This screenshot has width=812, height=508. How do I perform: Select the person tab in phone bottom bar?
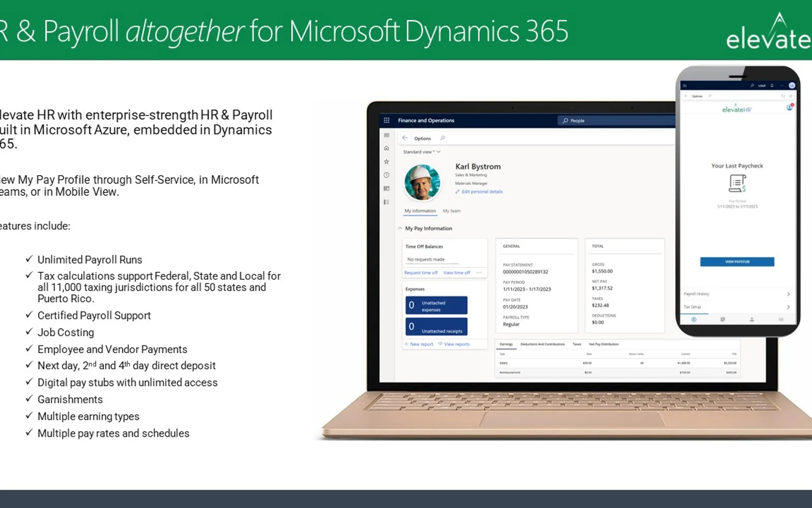tap(752, 320)
